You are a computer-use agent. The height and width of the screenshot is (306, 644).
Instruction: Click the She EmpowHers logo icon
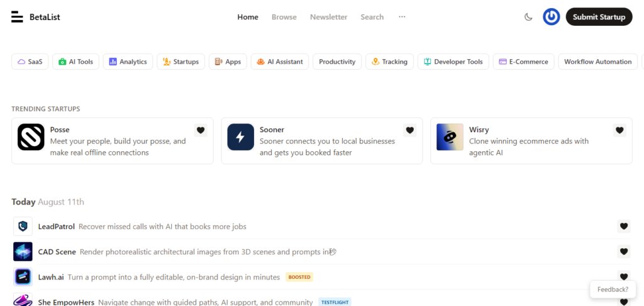point(23,300)
